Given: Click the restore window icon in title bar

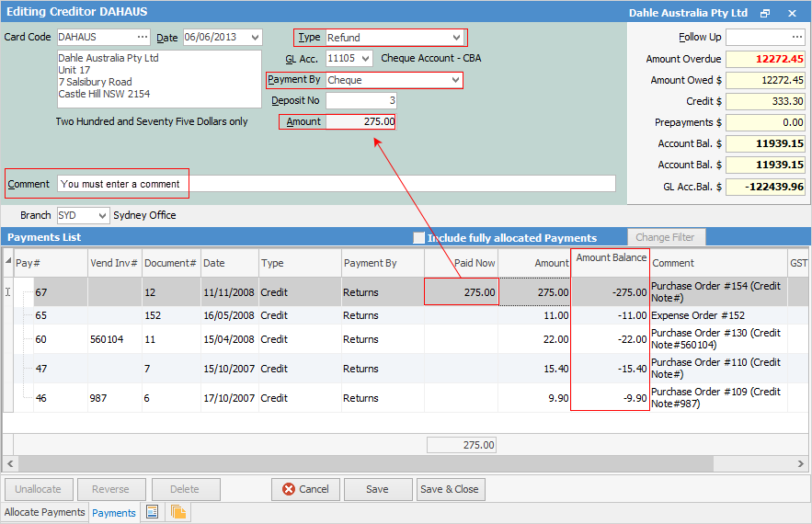Looking at the screenshot, I should click(x=765, y=13).
